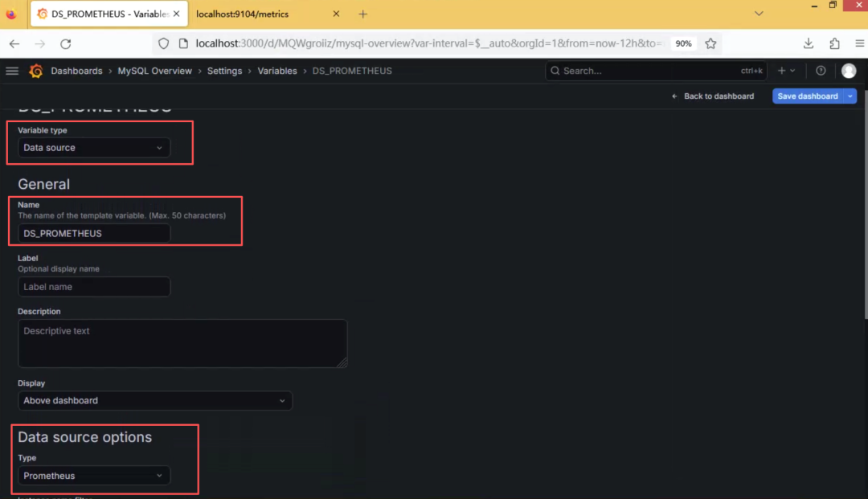Go back using the browser arrow
Screen dimensions: 868x499
tap(14, 43)
